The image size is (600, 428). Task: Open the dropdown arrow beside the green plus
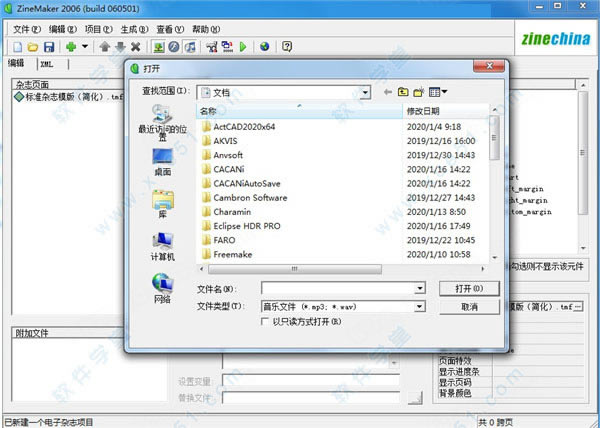[x=85, y=47]
